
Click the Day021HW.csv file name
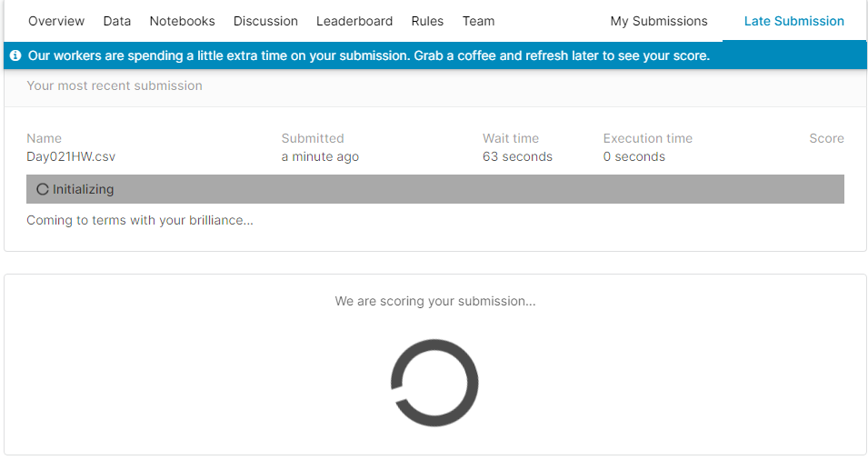click(x=71, y=156)
